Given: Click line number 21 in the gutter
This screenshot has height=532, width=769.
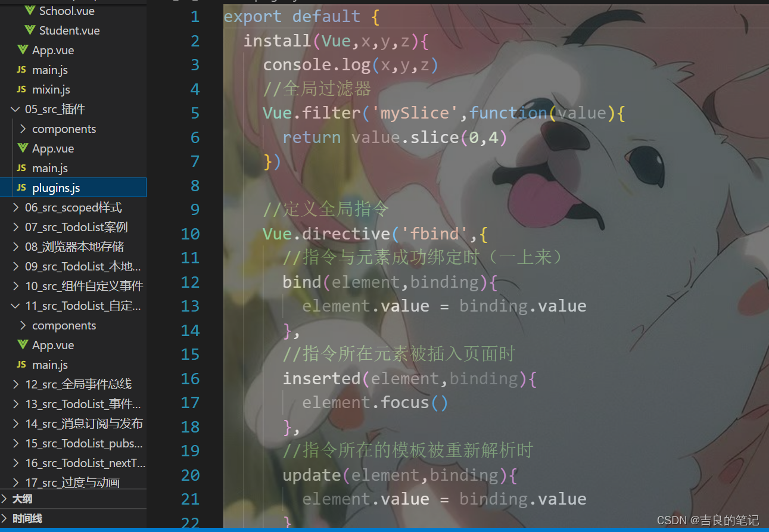Looking at the screenshot, I should tap(191, 499).
